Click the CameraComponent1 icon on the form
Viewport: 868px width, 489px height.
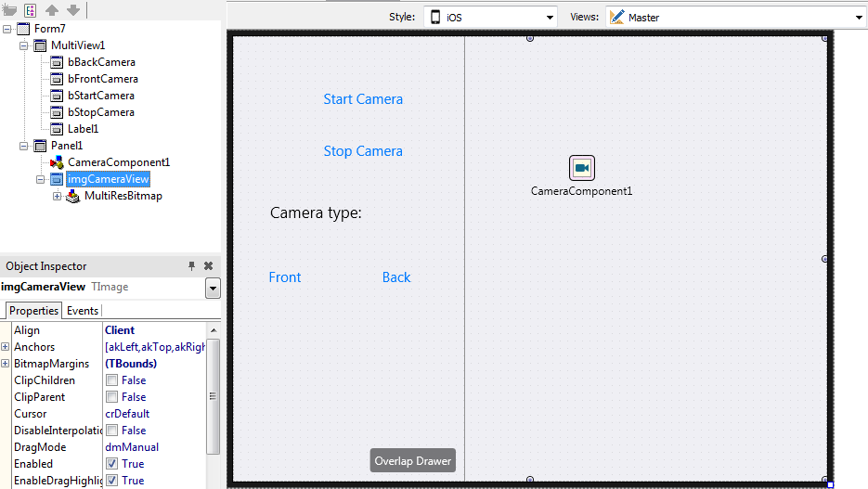[581, 168]
